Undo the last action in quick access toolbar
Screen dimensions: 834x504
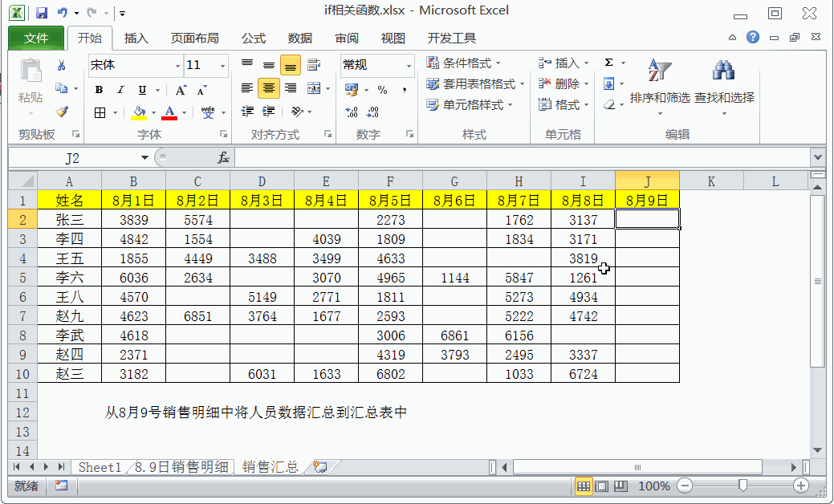pos(63,12)
